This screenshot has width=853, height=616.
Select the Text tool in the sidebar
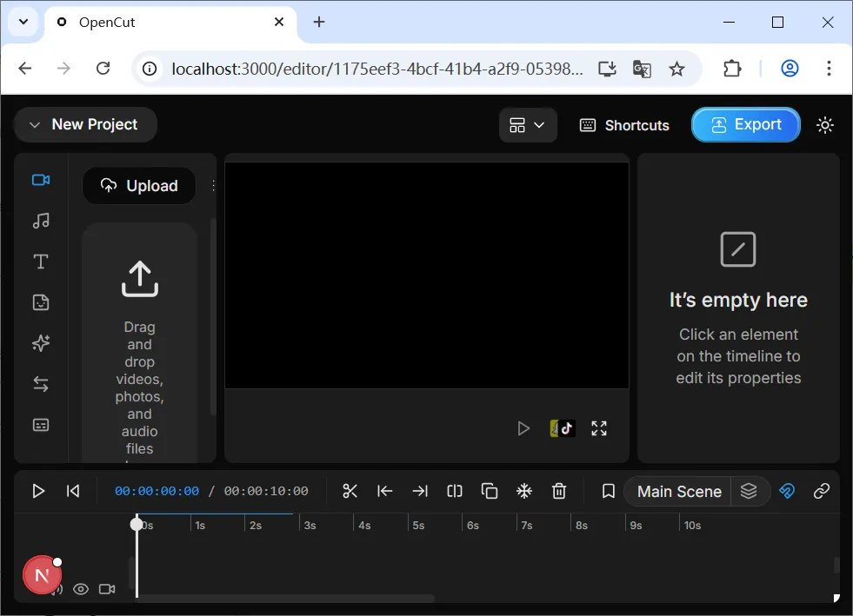tap(41, 262)
